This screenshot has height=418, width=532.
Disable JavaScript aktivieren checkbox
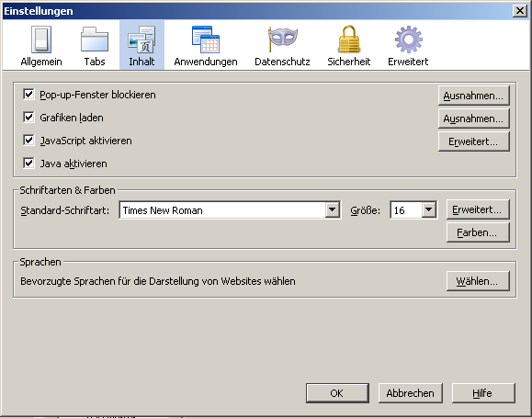point(28,141)
